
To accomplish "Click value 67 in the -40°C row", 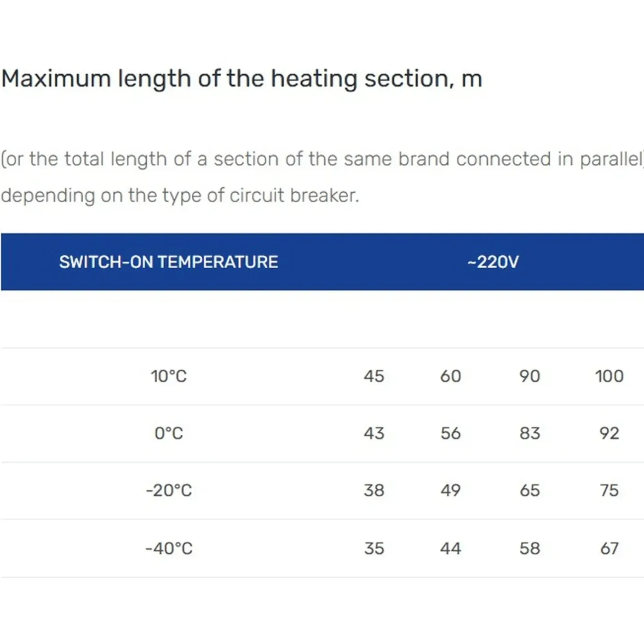I will [x=609, y=548].
